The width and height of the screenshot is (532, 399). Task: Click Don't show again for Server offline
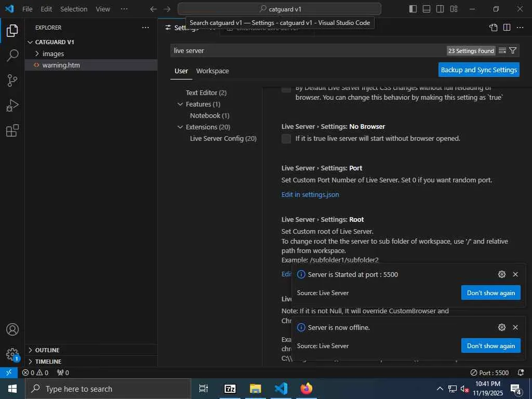tap(490, 345)
